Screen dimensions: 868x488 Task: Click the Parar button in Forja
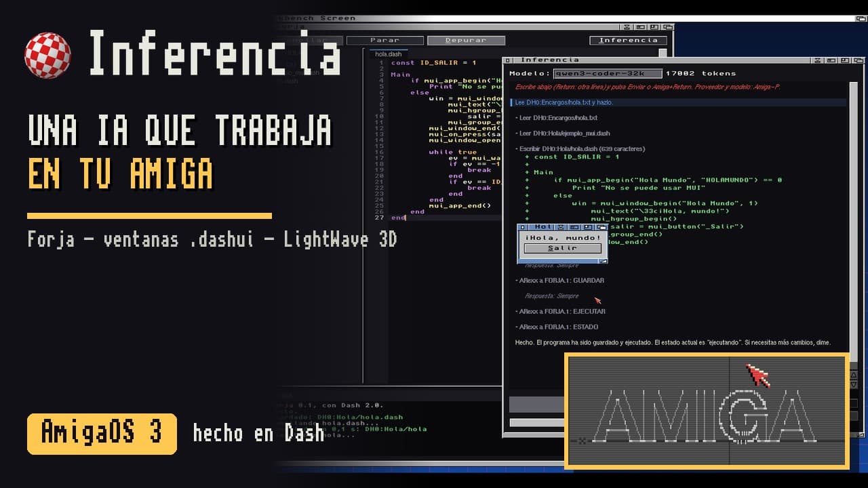[x=384, y=41]
